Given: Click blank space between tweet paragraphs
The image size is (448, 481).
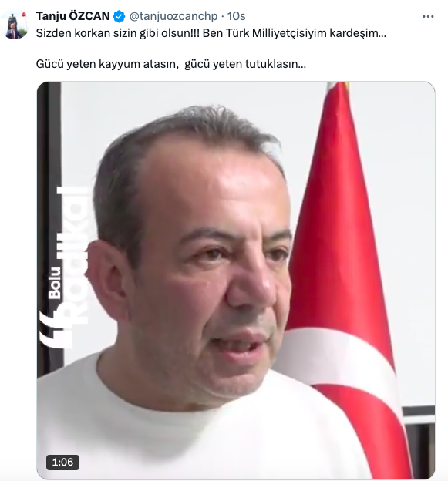Looking at the screenshot, I should coord(211,49).
